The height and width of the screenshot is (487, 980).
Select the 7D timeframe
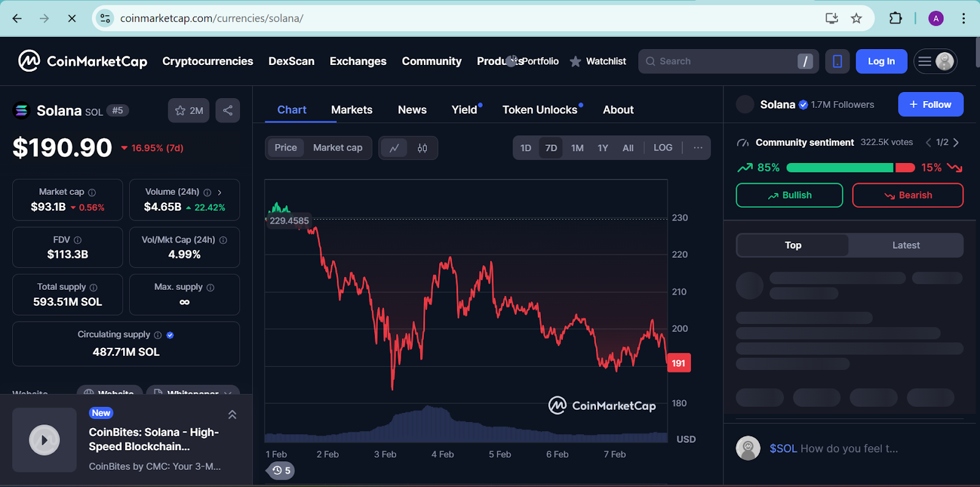(x=551, y=148)
